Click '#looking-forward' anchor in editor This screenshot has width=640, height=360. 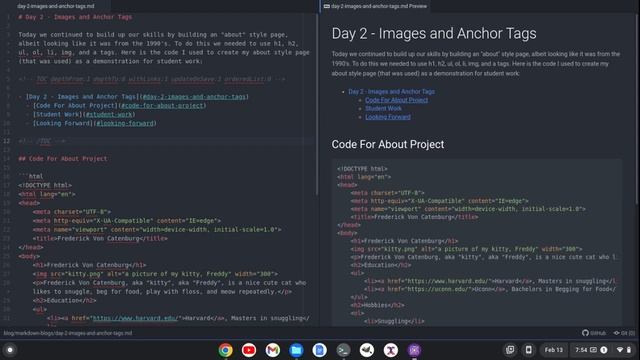pos(125,123)
